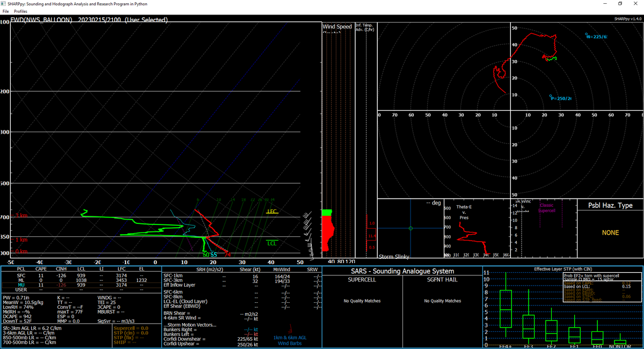Click the DownT = 52F value
This screenshot has width=644, height=349.
click(x=17, y=321)
